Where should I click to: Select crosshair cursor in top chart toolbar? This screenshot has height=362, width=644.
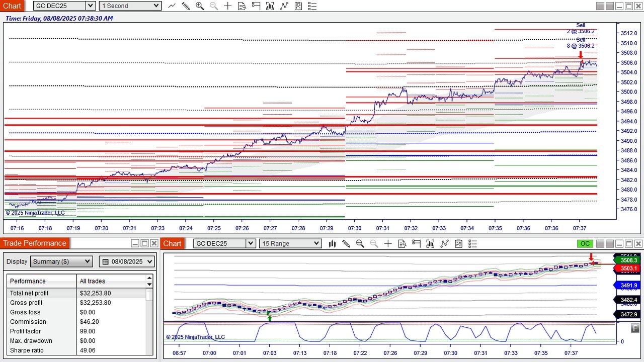228,6
